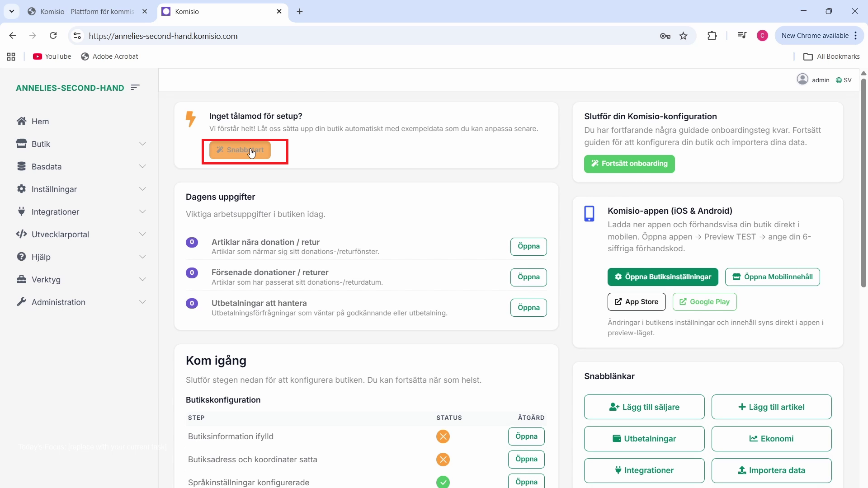Expand the Administration menu
Image resolution: width=868 pixels, height=488 pixels.
tap(143, 302)
